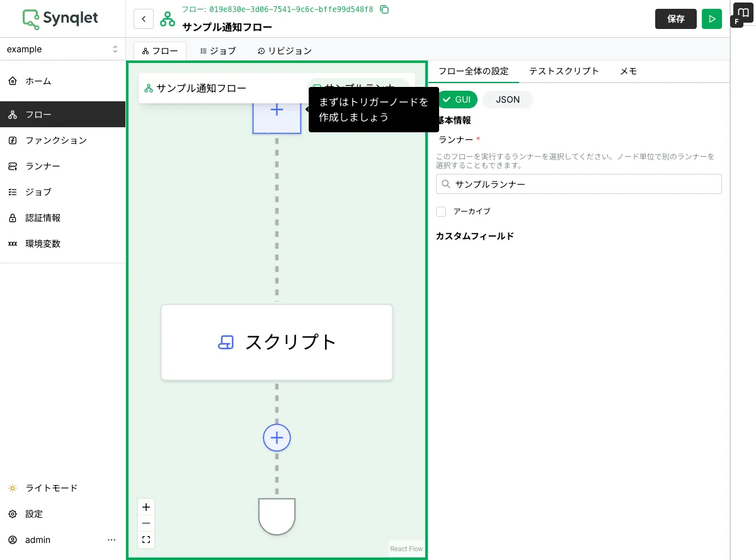This screenshot has width=756, height=560.
Task: Go to ホーム in sidebar
Action: tap(62, 81)
